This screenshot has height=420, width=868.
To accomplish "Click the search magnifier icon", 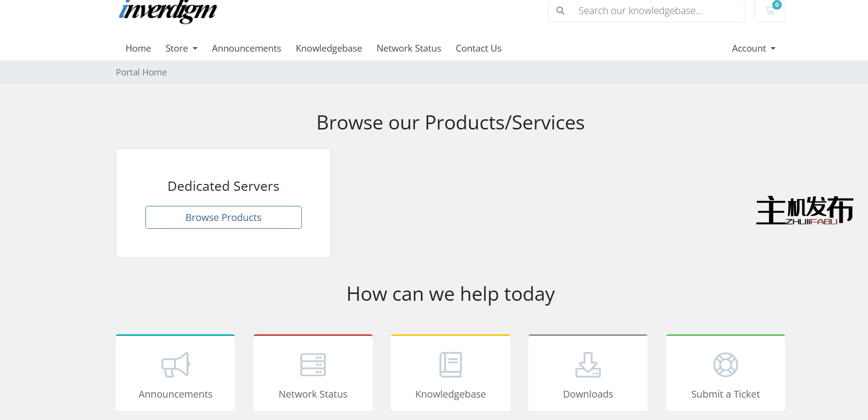I will pos(561,10).
